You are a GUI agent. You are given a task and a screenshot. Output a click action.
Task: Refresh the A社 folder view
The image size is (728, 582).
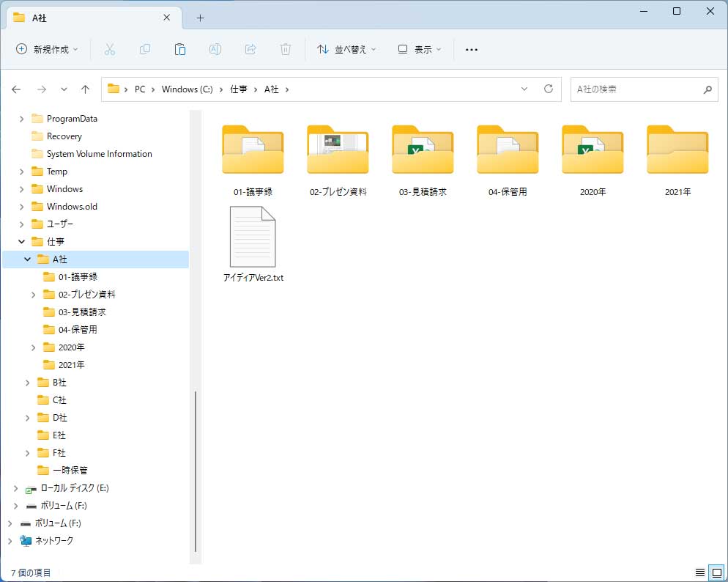point(549,89)
